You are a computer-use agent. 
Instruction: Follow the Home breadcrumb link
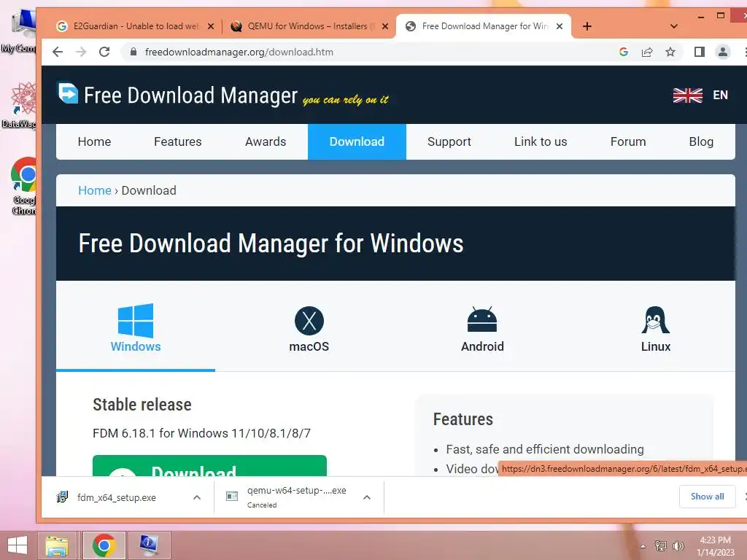pyautogui.click(x=94, y=190)
